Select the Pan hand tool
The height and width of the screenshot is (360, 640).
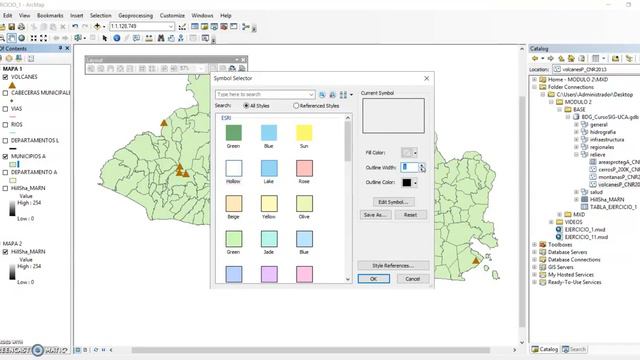coord(11,38)
